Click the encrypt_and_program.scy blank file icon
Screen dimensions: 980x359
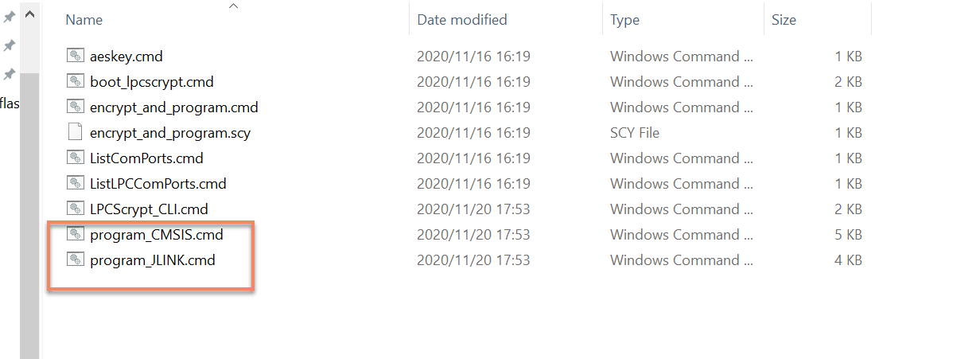point(76,133)
